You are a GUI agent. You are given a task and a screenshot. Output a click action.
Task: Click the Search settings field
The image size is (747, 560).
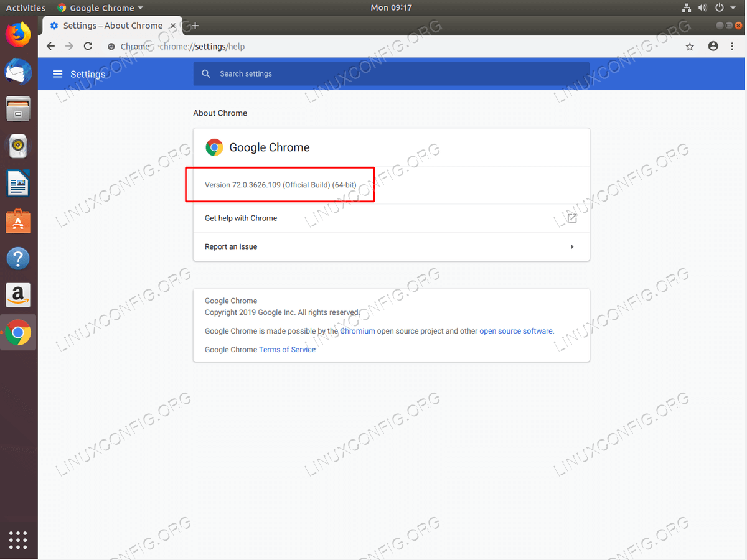tap(391, 73)
